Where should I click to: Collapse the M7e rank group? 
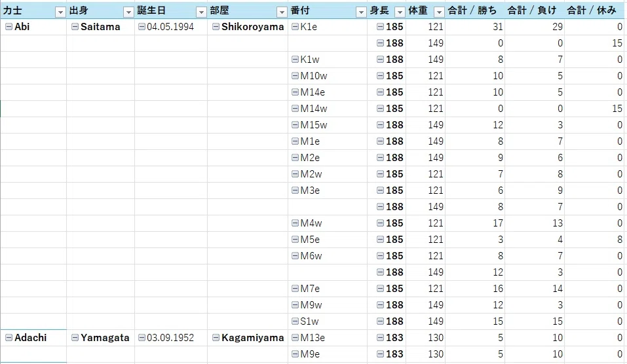(295, 289)
